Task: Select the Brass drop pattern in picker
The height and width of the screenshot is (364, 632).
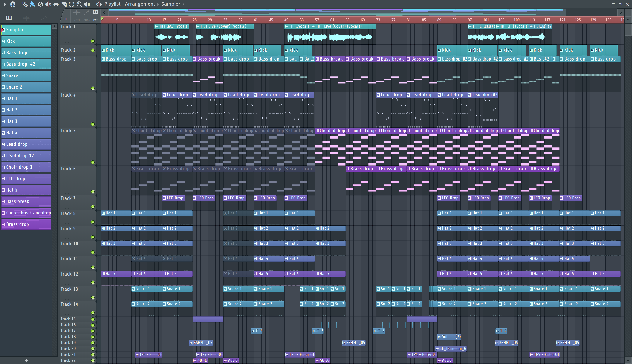Action: click(x=26, y=224)
